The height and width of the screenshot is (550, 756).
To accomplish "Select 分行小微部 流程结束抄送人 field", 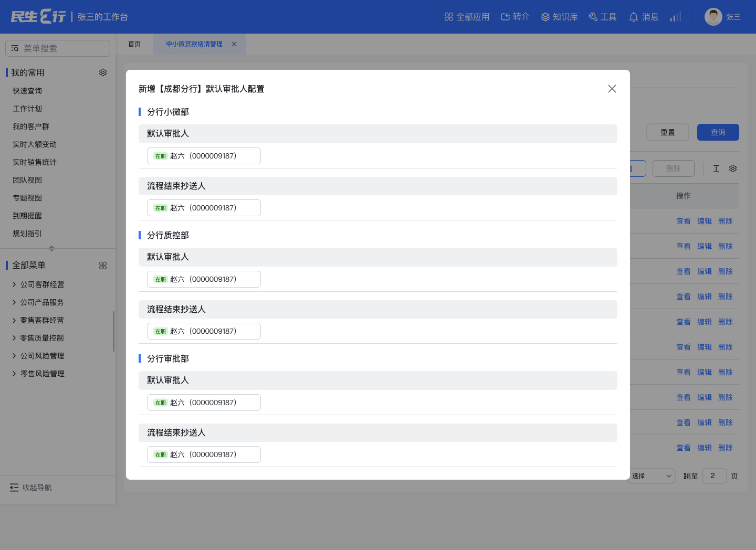I will (x=204, y=208).
